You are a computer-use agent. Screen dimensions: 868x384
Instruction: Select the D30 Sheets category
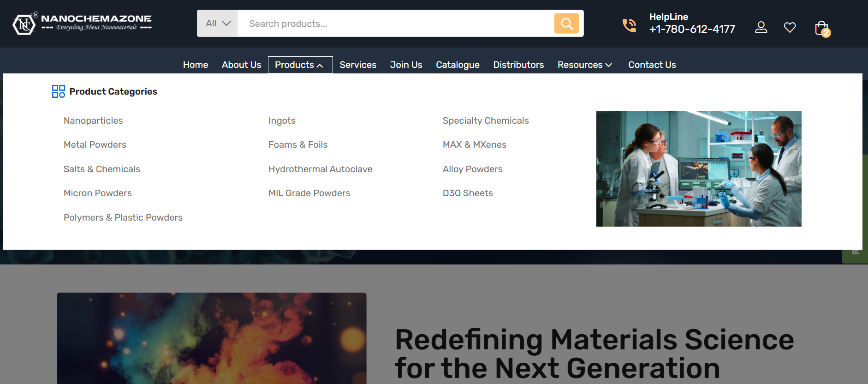pyautogui.click(x=468, y=193)
